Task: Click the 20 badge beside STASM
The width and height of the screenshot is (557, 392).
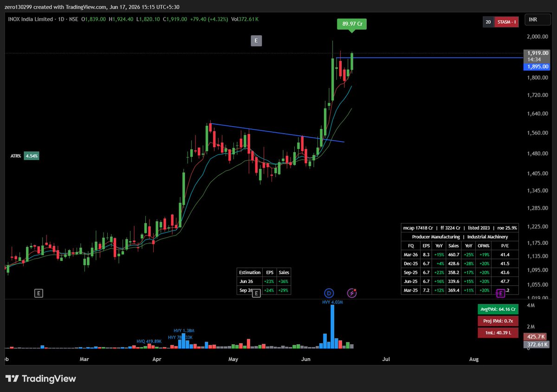Action: (488, 21)
